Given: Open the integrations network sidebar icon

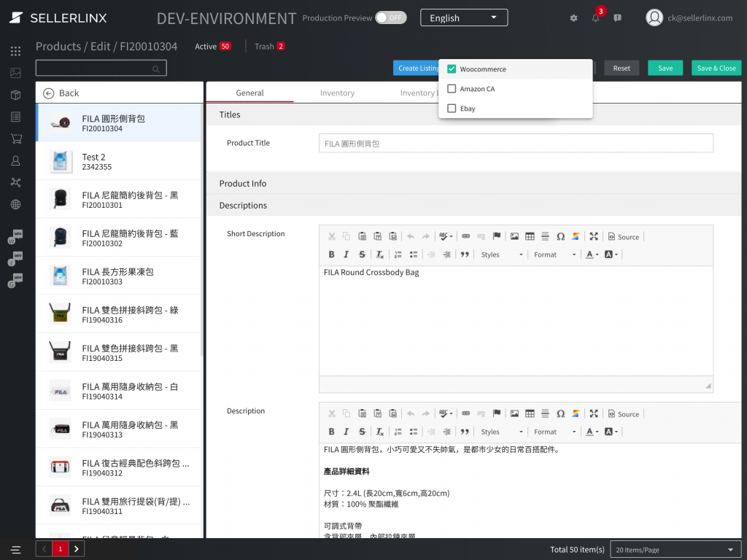Looking at the screenshot, I should coord(16,182).
